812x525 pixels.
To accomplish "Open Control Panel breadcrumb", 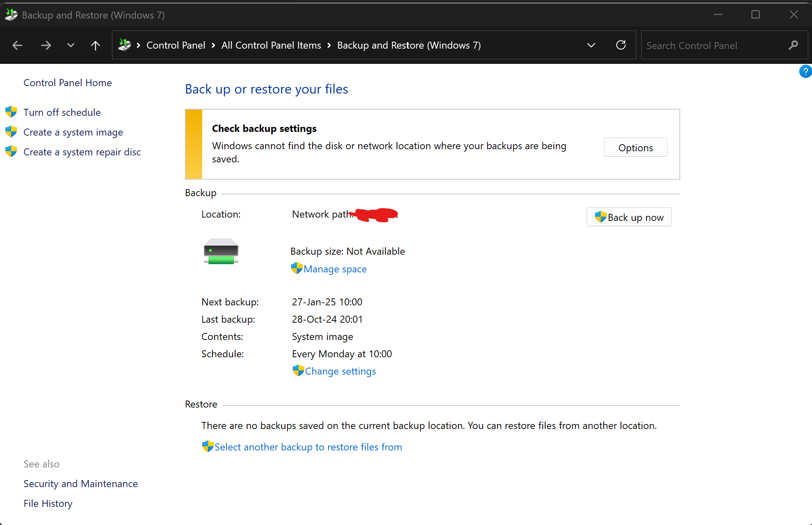I will pos(176,45).
